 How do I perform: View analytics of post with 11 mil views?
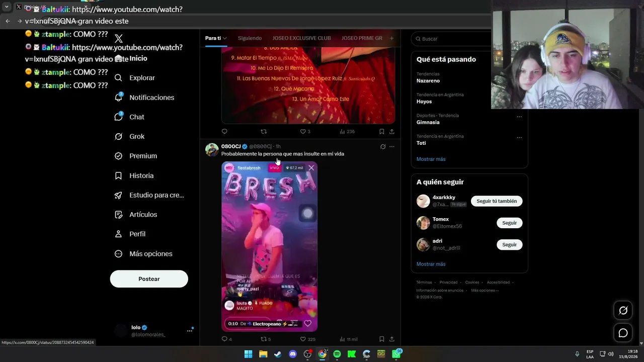[348, 339]
